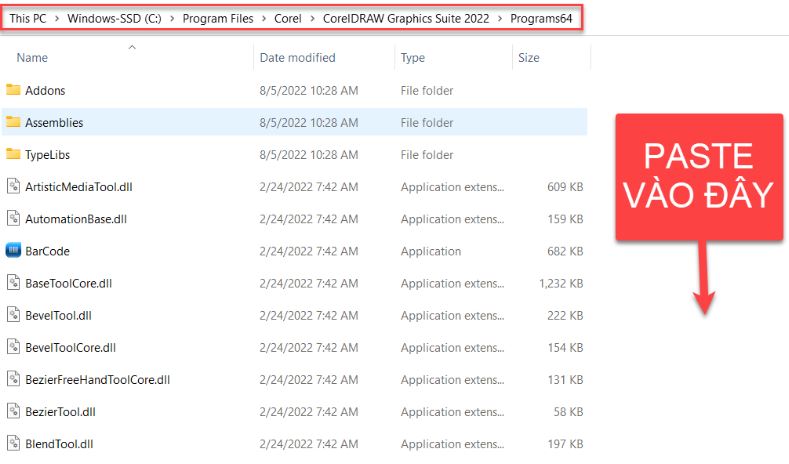Click the BarCode application icon

coord(13,251)
